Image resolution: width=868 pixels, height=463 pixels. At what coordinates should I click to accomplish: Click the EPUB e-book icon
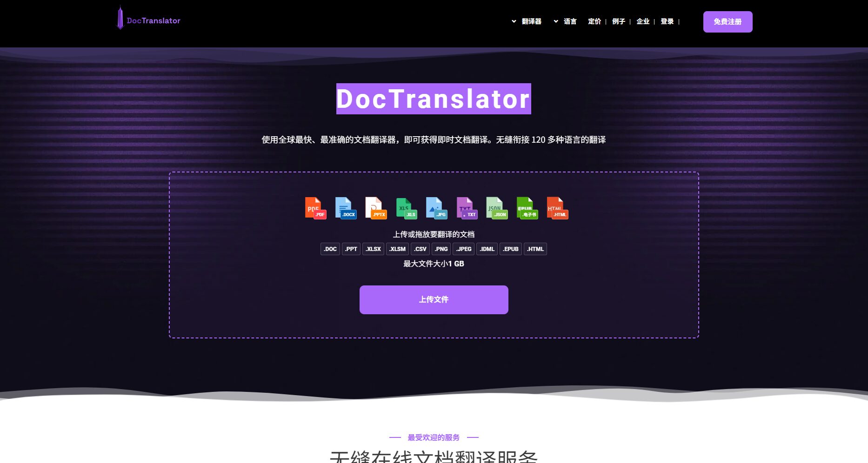coord(527,208)
